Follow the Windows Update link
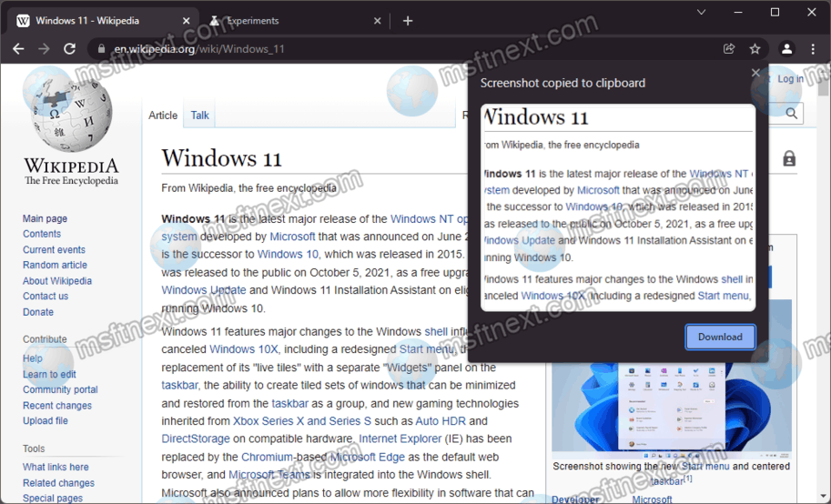 pyautogui.click(x=204, y=290)
